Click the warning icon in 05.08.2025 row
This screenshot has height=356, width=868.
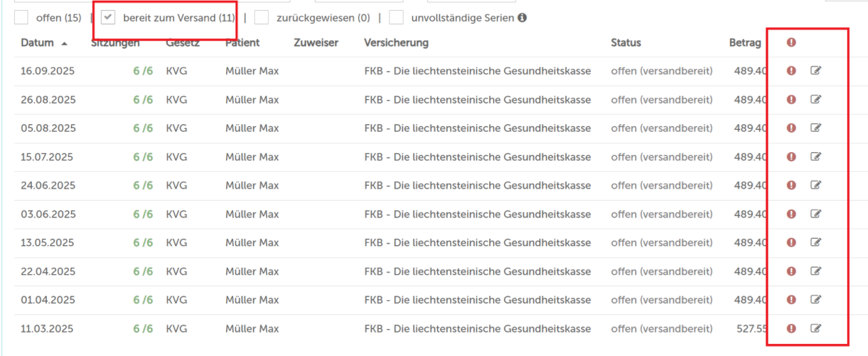pos(791,128)
